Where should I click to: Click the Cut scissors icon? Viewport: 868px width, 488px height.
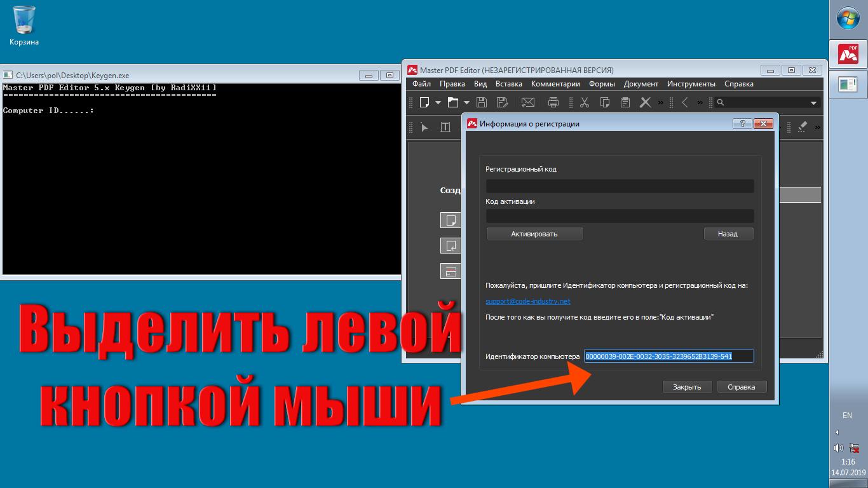pos(585,102)
